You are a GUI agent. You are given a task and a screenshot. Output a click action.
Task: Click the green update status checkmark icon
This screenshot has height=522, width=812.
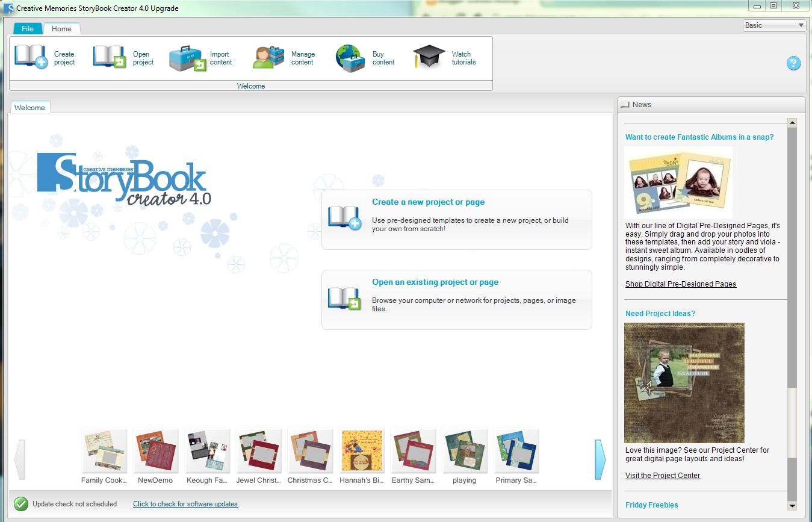coord(21,504)
